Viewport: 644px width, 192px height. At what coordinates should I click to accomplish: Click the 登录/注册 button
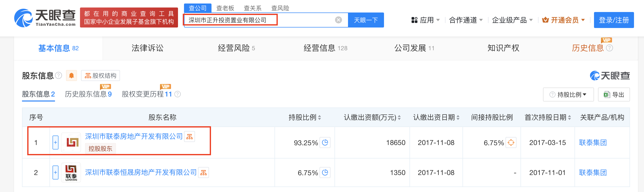614,20
